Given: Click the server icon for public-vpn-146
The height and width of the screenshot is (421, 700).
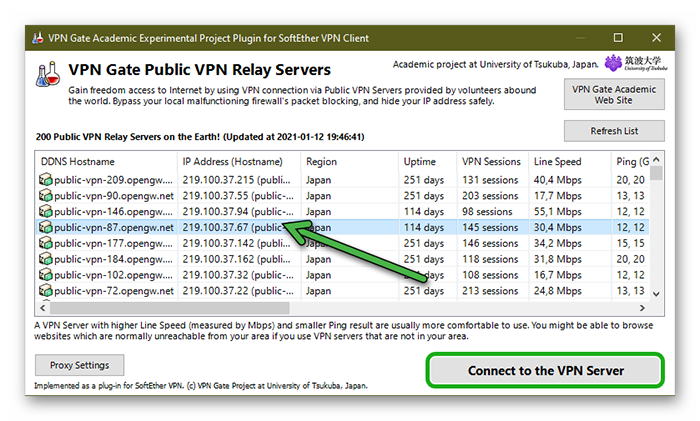Looking at the screenshot, I should [x=45, y=211].
